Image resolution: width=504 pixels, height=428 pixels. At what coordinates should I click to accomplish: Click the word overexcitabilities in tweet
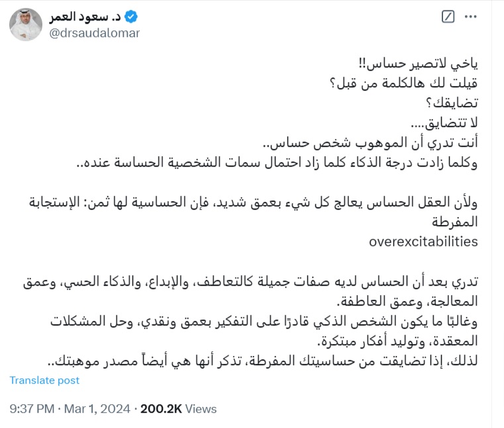[423, 241]
